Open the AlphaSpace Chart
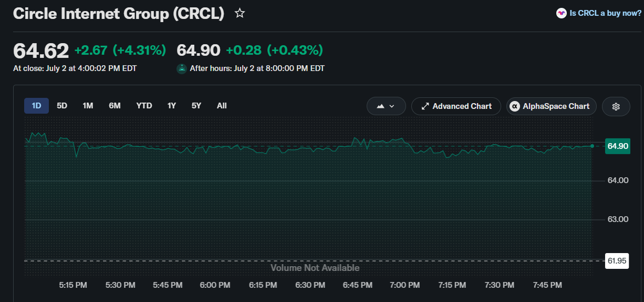 [x=551, y=106]
